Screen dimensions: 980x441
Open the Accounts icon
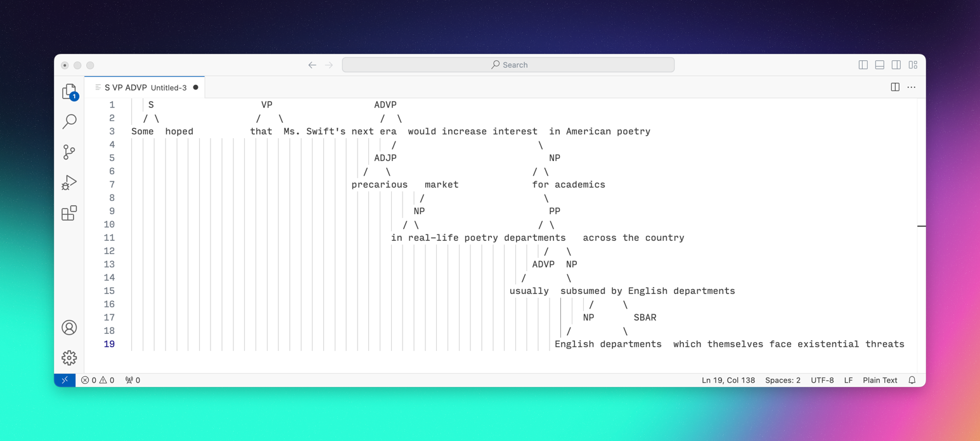pyautogui.click(x=68, y=328)
